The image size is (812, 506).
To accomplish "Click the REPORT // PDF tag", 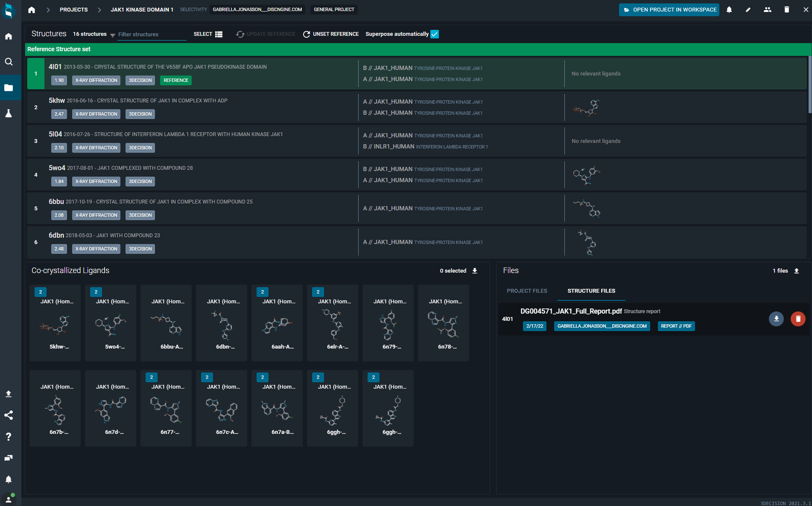I will click(676, 326).
